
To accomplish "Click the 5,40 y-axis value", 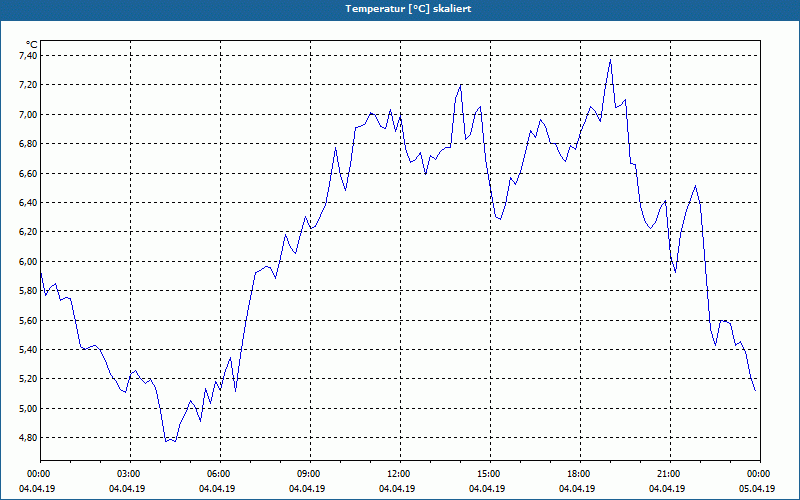I will pos(28,349).
